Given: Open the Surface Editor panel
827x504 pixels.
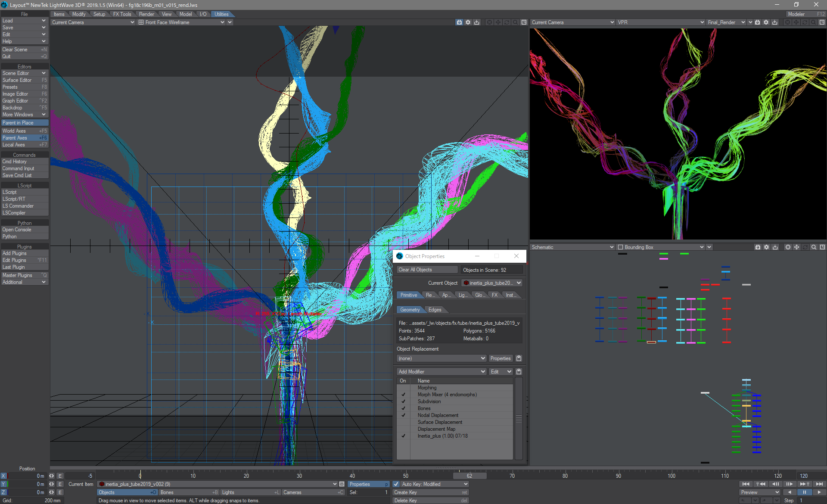Looking at the screenshot, I should click(24, 80).
